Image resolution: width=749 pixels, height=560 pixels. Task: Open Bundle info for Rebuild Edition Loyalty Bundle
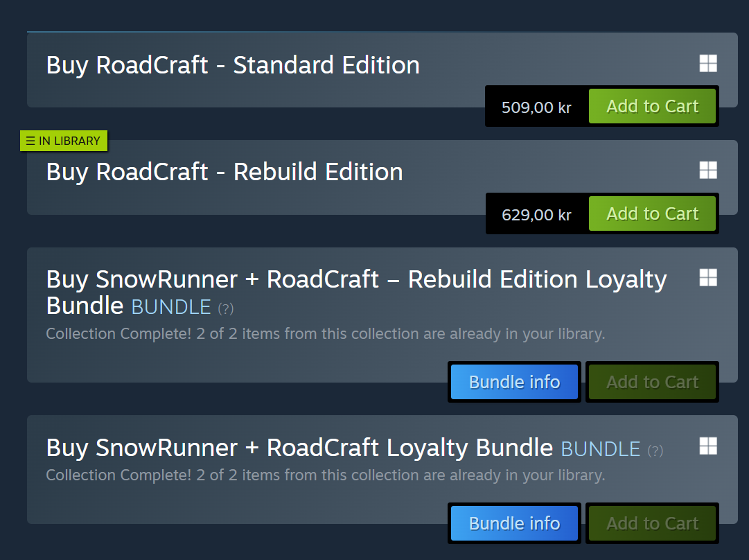514,382
